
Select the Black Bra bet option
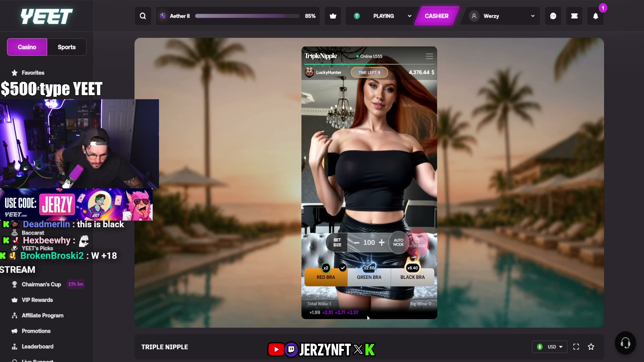pos(413,277)
